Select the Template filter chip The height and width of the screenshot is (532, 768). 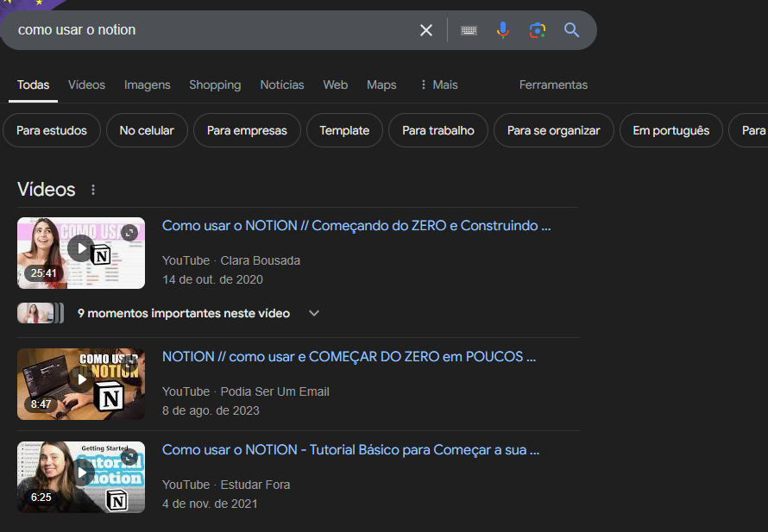pyautogui.click(x=344, y=130)
